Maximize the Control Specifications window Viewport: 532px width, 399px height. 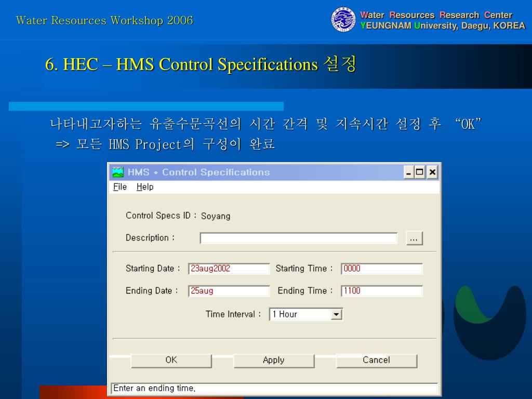[x=420, y=172]
